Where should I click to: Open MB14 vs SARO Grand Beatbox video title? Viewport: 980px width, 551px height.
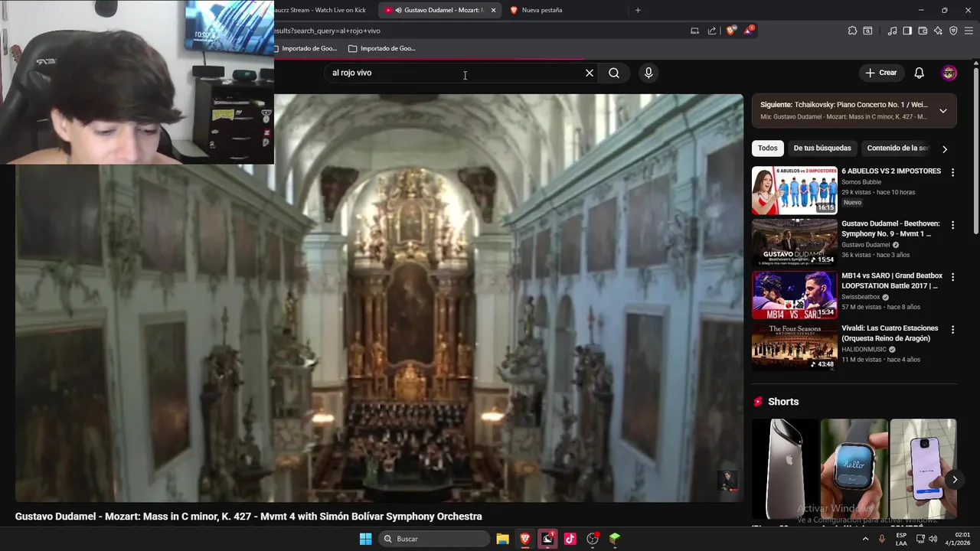point(892,281)
